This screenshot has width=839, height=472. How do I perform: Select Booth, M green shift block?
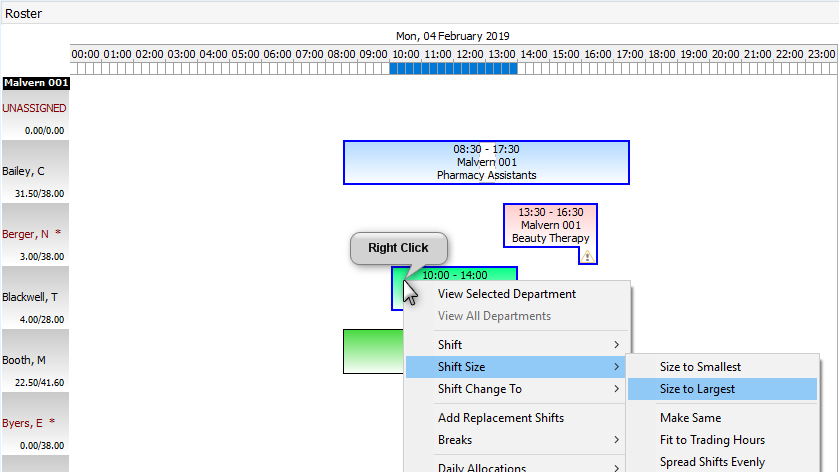pyautogui.click(x=373, y=352)
